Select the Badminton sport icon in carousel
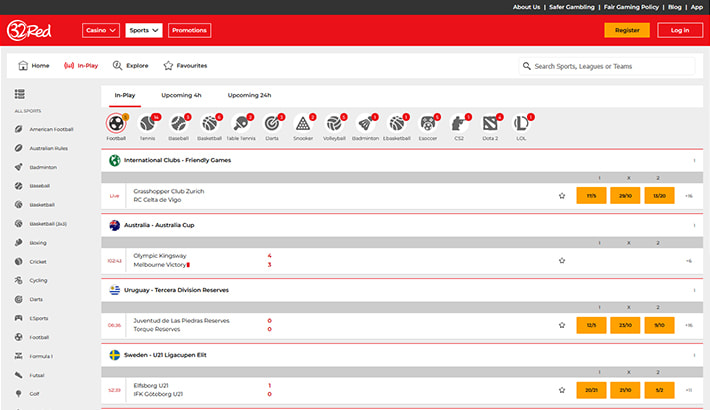Screen dimensions: 710x410 (x=365, y=123)
